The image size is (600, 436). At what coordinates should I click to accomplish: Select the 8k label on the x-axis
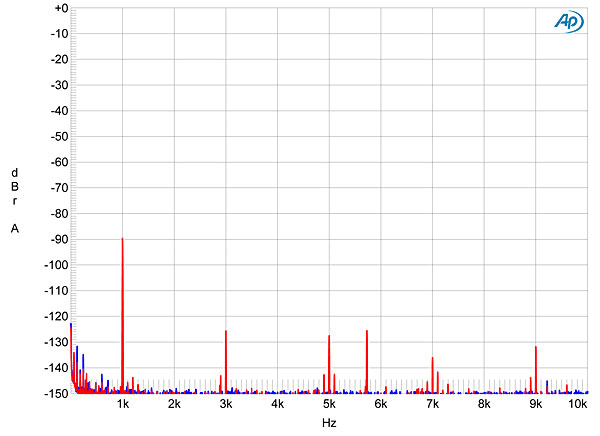pos(484,405)
